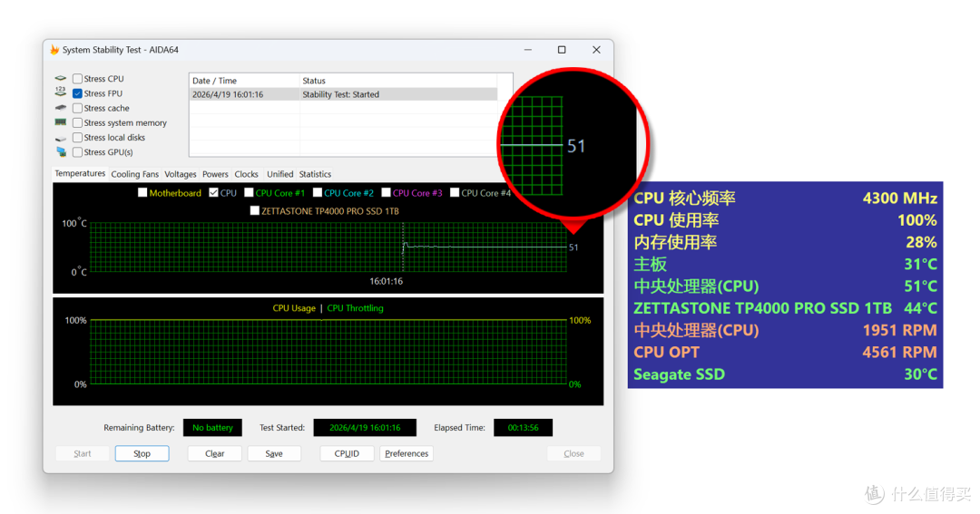Switch to the Unified tab

[x=280, y=174]
